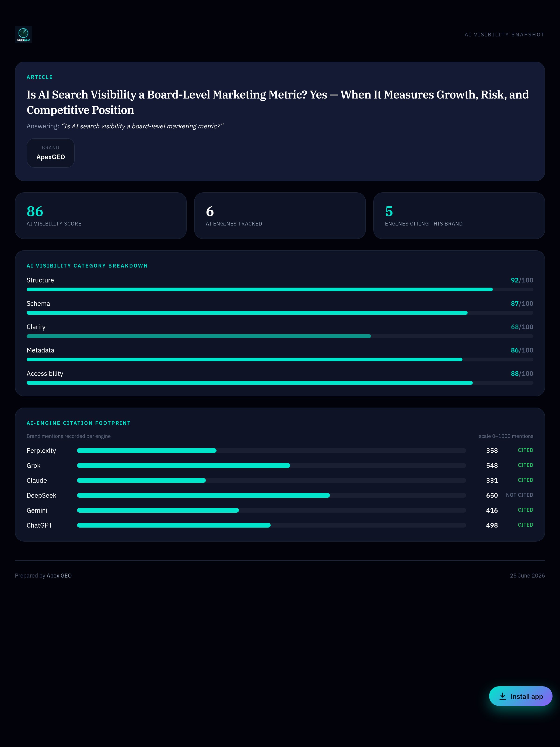Click the article title about Board-Level Marketing Metric
560x747 pixels.
pyautogui.click(x=278, y=102)
